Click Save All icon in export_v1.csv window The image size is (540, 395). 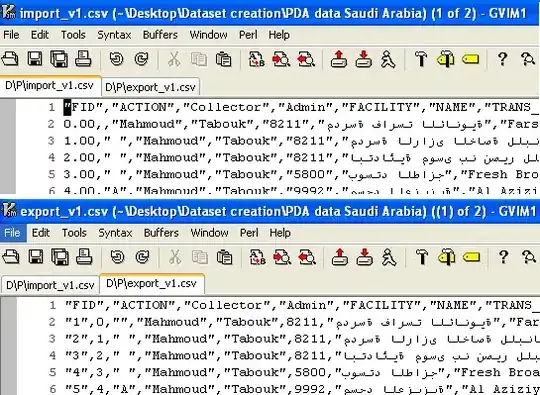[x=60, y=257]
